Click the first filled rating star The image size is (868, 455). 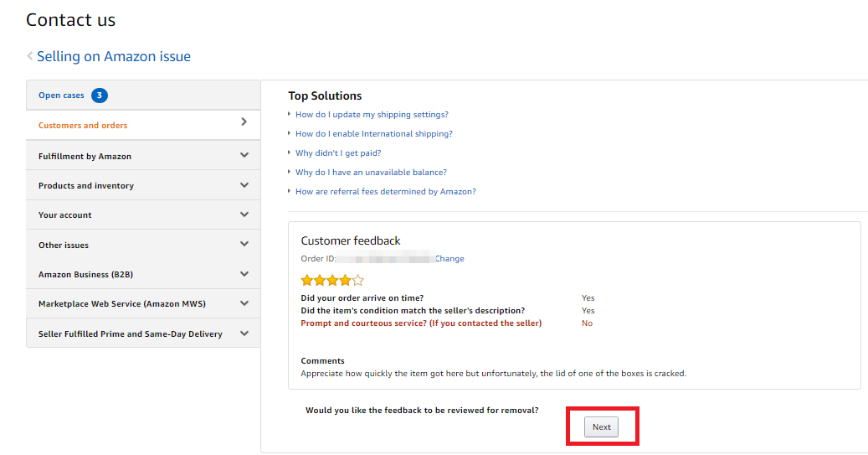[306, 281]
